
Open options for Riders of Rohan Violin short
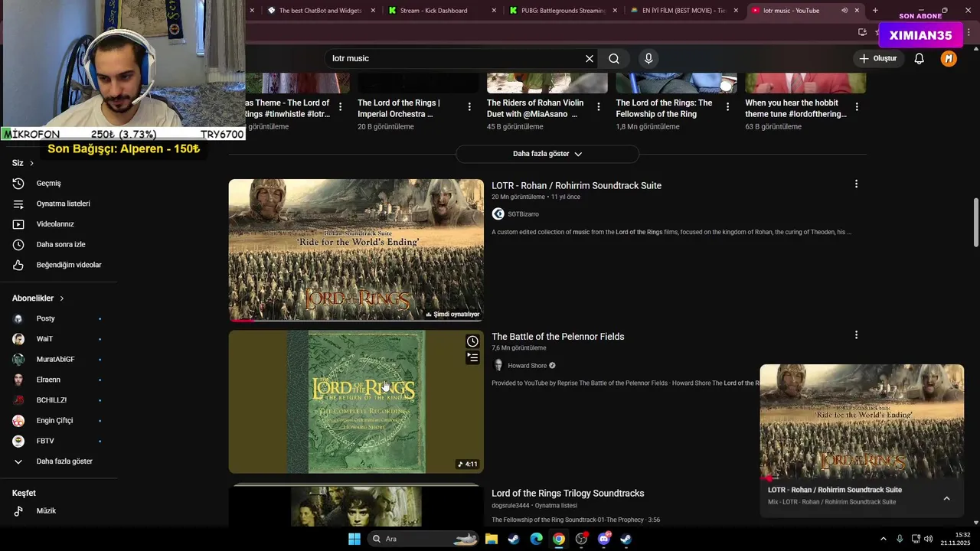[x=599, y=107]
